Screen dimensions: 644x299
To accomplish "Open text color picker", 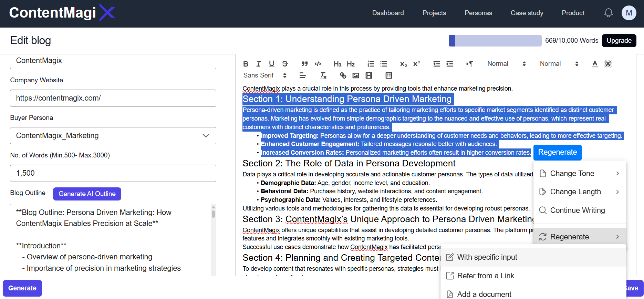I will pyautogui.click(x=595, y=64).
